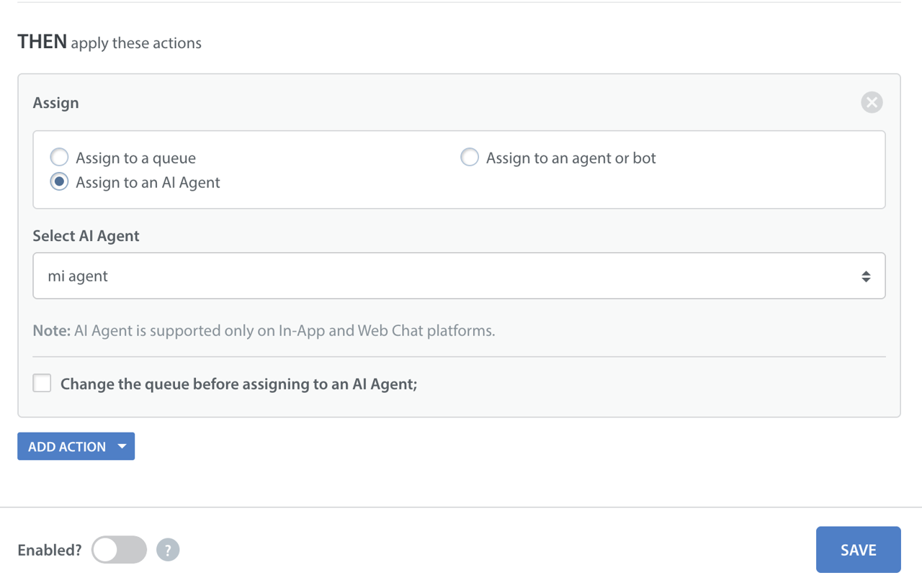The height and width of the screenshot is (588, 922).
Task: Save the rule with the SAVE button
Action: [858, 550]
